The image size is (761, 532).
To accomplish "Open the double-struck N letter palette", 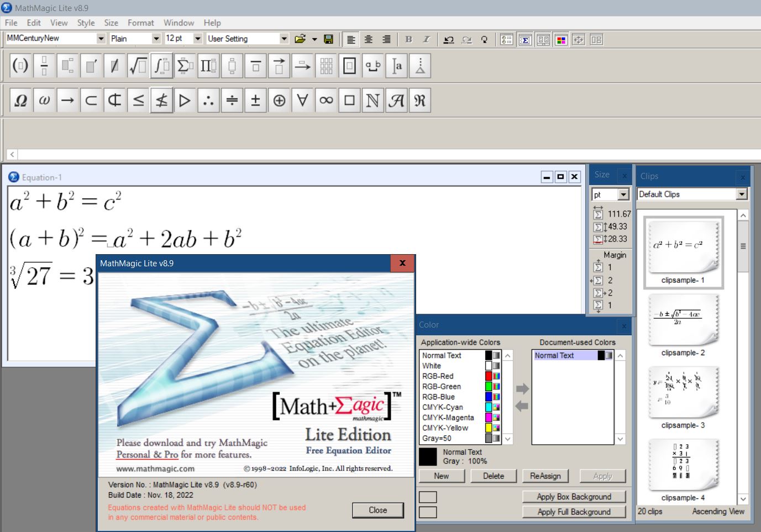I will 373,101.
